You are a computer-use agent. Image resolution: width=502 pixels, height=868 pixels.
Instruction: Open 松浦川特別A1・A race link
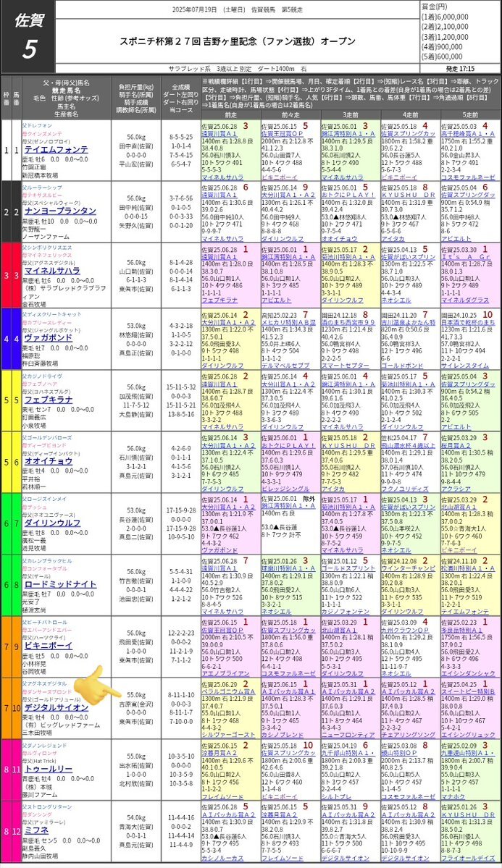pos(468,568)
